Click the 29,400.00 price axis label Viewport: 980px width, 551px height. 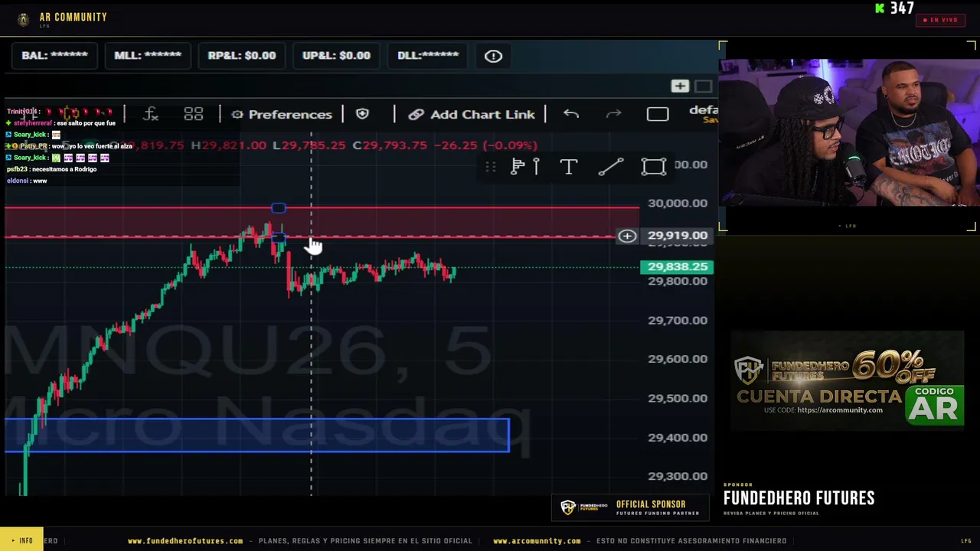pos(678,438)
